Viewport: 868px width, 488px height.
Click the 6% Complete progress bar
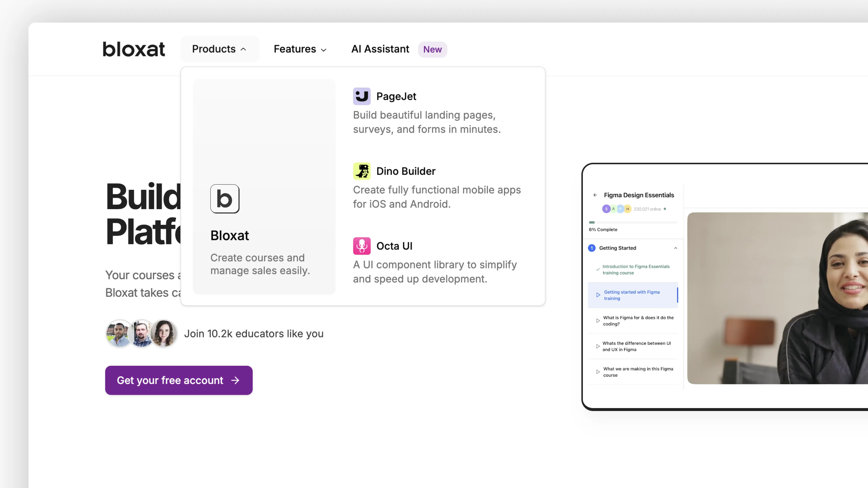633,222
